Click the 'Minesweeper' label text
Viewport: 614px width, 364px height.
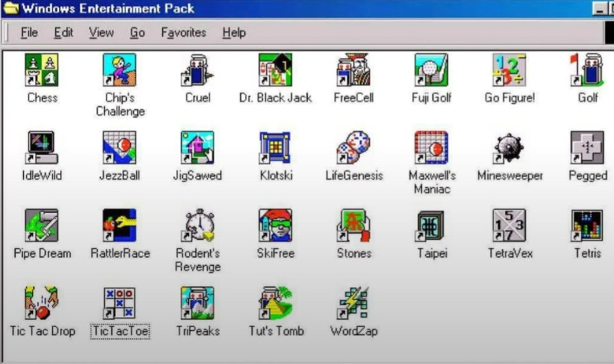pos(510,176)
